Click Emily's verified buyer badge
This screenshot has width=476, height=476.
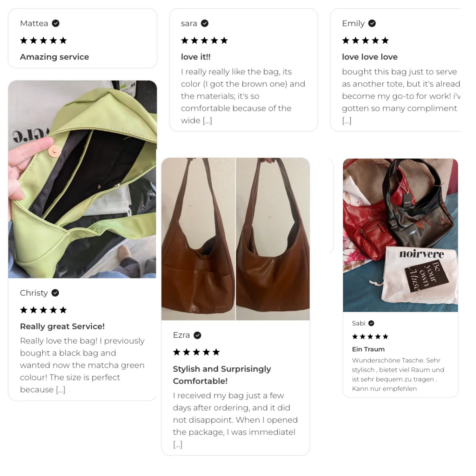tap(372, 23)
